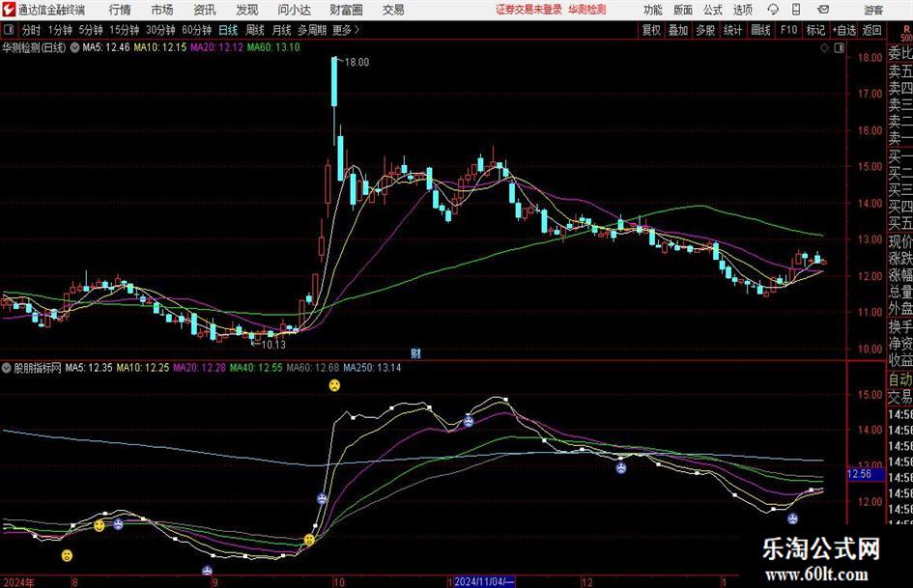
Task: Click the 游客 guest account button
Action: pyautogui.click(x=873, y=10)
